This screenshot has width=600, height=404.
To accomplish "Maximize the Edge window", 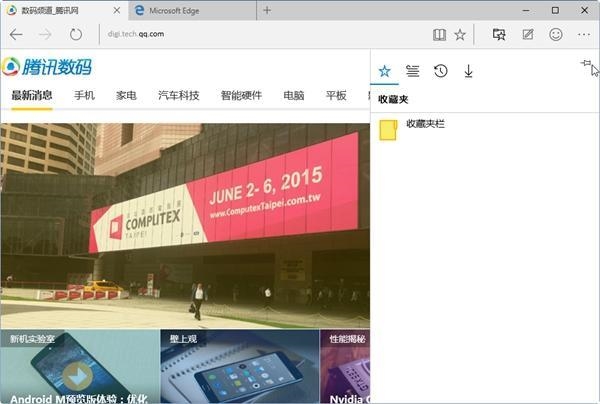I will pos(555,10).
